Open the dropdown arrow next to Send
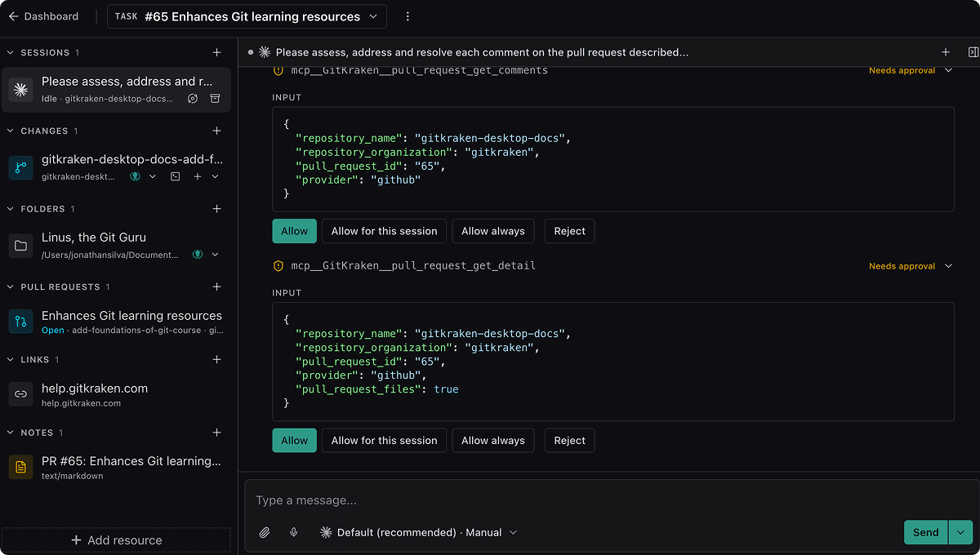 click(x=960, y=532)
